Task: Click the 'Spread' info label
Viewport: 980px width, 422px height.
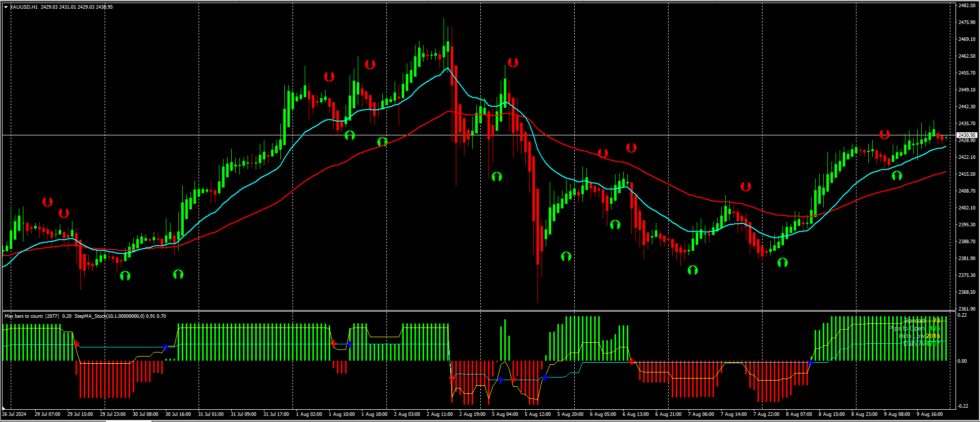Action: (915, 321)
